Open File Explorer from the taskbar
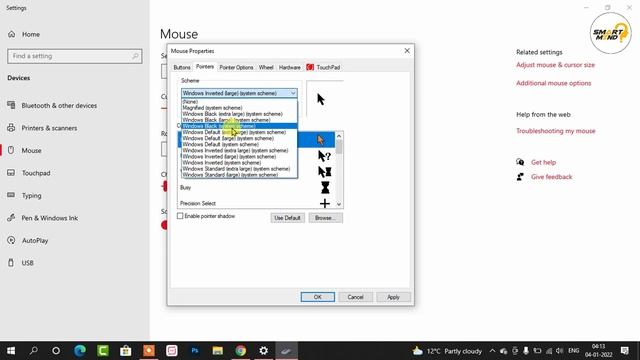 [218, 351]
